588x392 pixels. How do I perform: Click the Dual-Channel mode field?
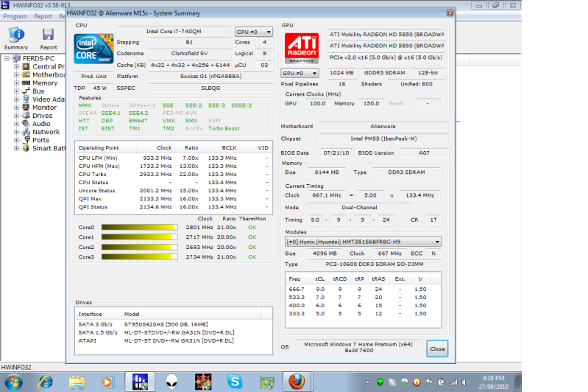(x=359, y=208)
